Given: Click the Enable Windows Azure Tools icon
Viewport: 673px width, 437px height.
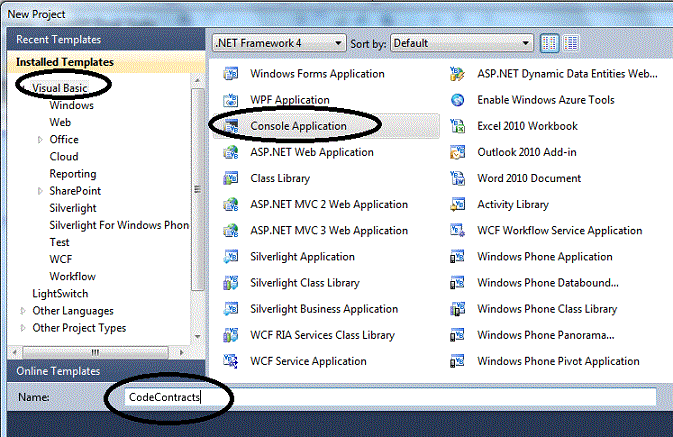Looking at the screenshot, I should (458, 100).
